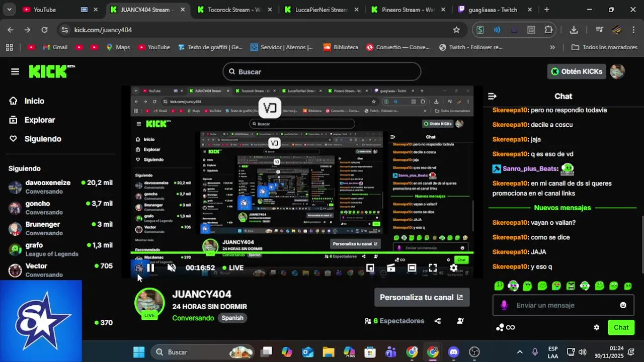Screen dimensions: 644x362
Task: Toggle fullscreen on the video player
Action: coord(433,268)
